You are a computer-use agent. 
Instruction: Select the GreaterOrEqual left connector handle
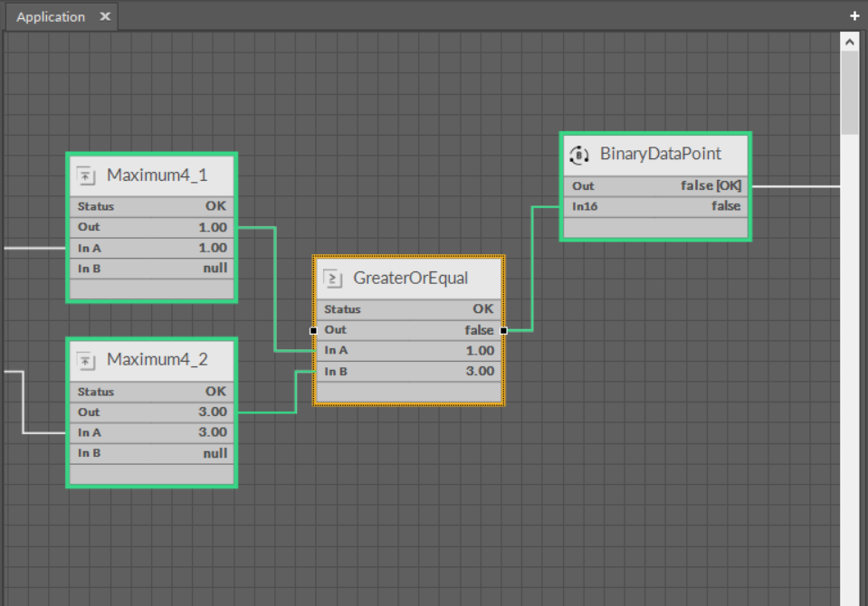(x=313, y=330)
